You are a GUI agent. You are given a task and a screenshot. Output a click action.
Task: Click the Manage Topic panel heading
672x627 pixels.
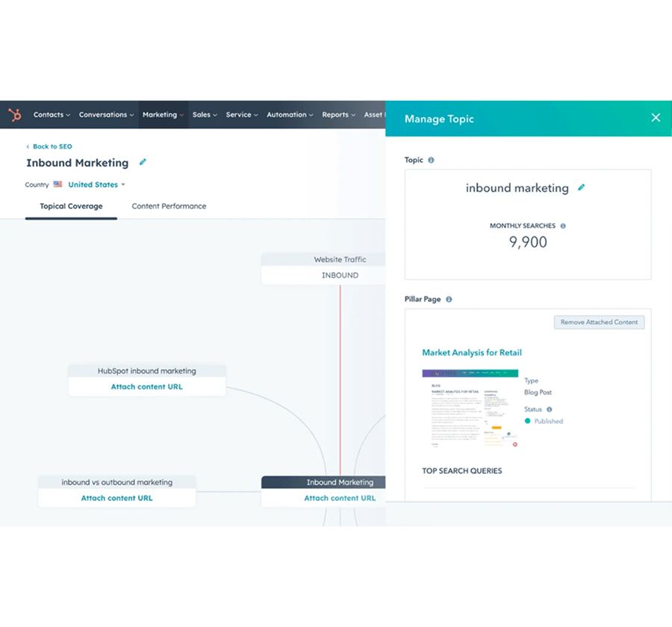[x=439, y=119]
